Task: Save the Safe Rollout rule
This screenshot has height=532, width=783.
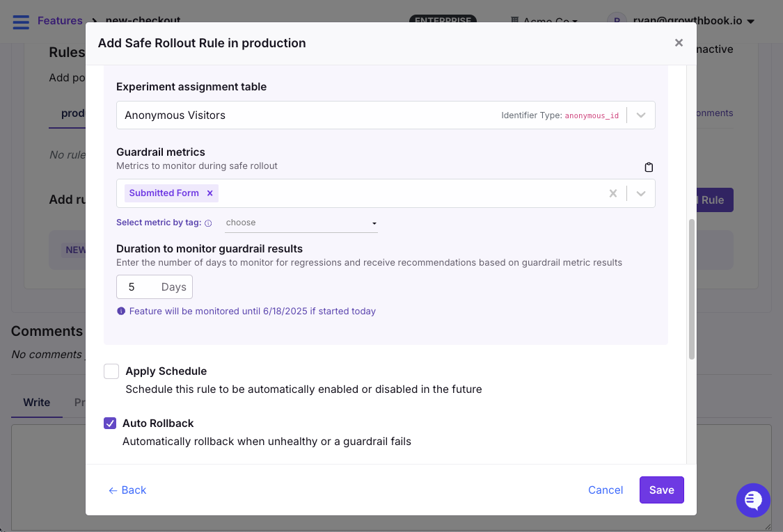Action: [661, 490]
